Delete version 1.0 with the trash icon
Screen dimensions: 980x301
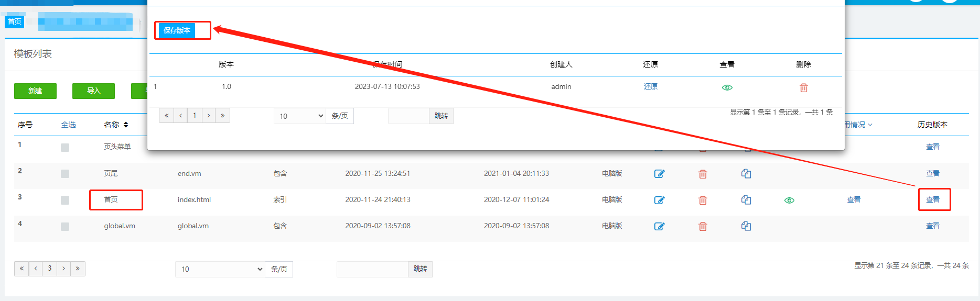[x=803, y=87]
